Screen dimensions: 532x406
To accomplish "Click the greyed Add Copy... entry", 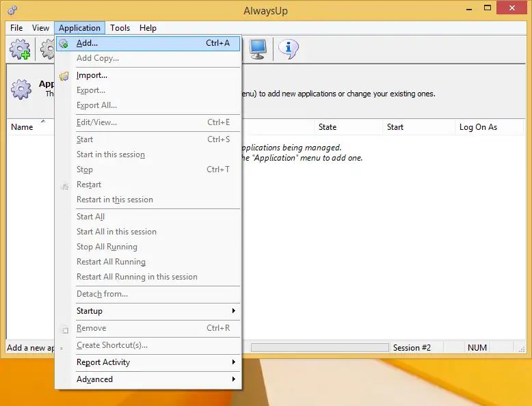I will (148, 58).
